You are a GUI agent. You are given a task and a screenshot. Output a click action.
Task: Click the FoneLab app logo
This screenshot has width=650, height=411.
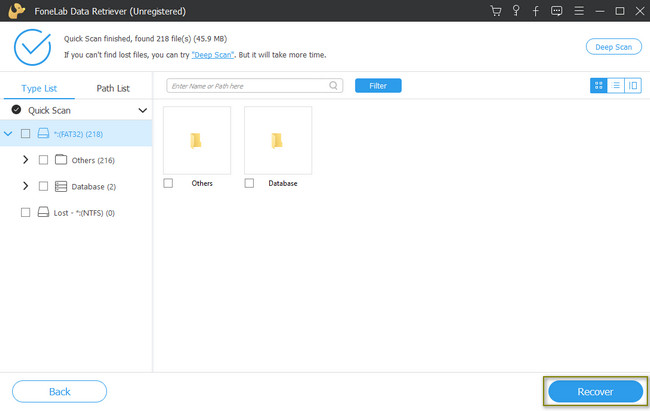[17, 11]
